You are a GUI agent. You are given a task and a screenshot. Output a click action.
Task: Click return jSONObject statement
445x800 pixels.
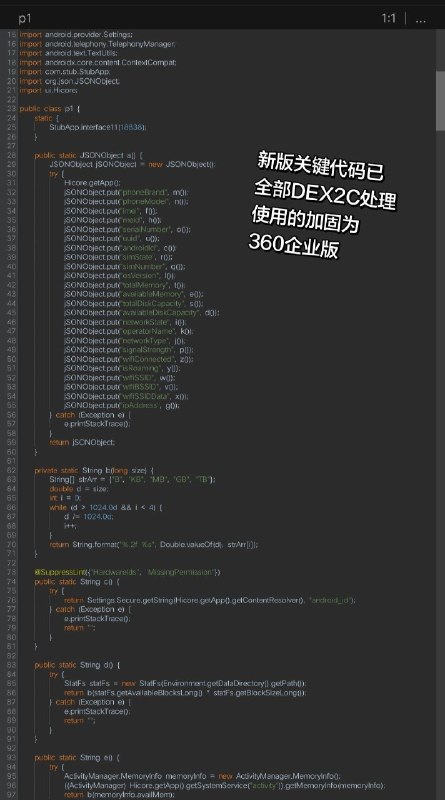(x=82, y=442)
